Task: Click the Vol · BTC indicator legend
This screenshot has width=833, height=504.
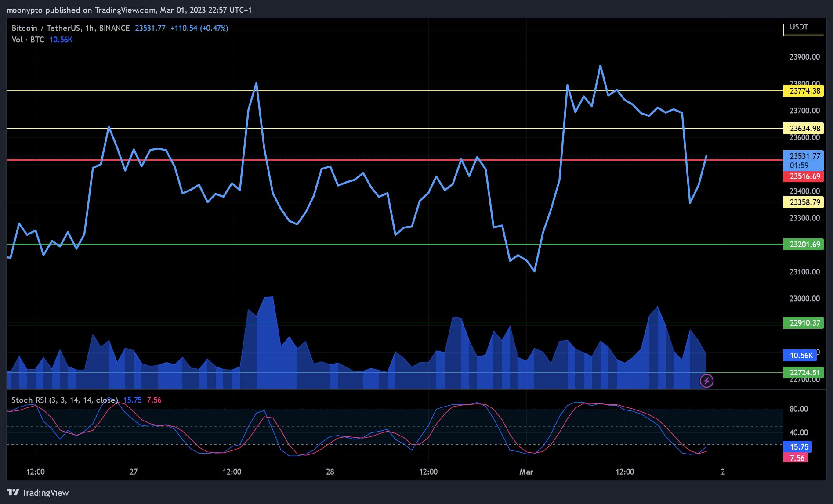Action: click(x=28, y=40)
